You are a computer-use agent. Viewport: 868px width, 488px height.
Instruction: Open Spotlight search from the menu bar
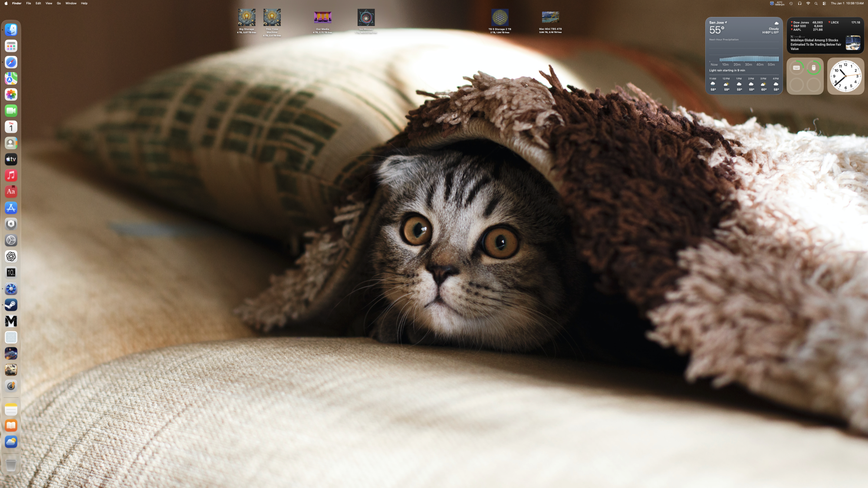(816, 3)
